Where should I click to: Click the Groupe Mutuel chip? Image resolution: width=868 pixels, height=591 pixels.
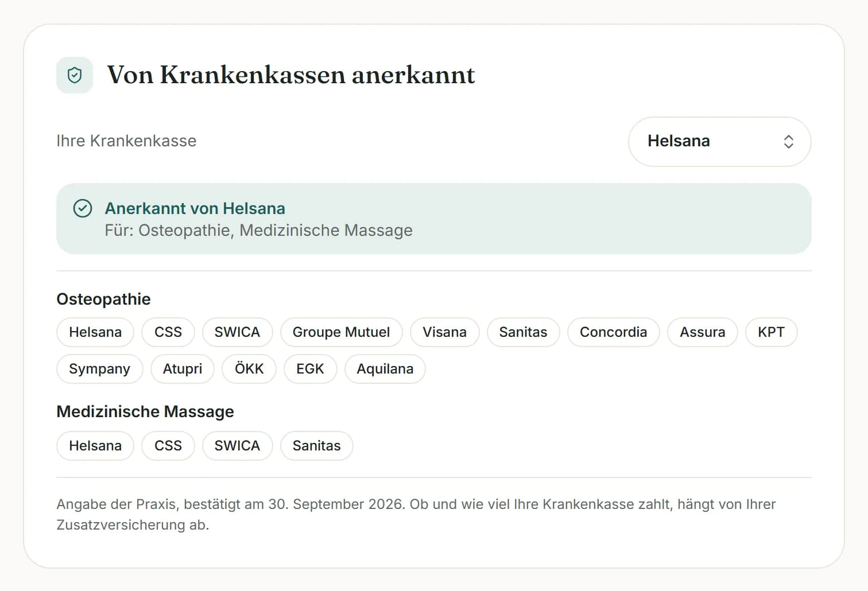tap(341, 332)
